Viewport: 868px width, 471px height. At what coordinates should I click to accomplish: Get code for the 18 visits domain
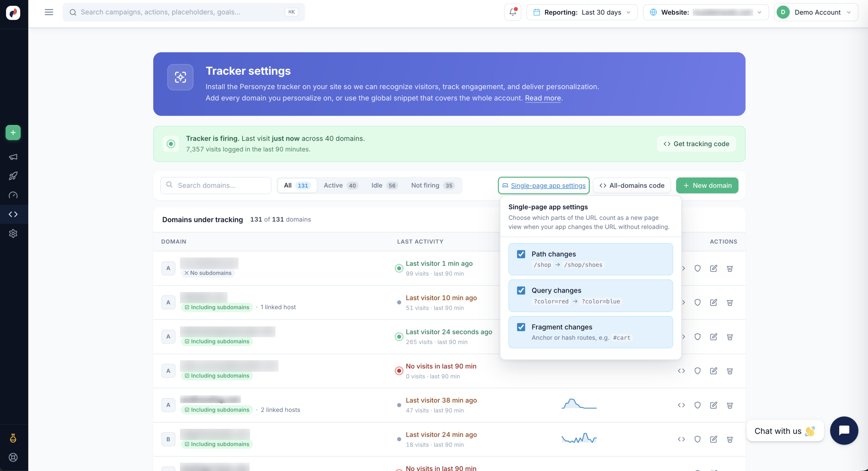pyautogui.click(x=681, y=439)
